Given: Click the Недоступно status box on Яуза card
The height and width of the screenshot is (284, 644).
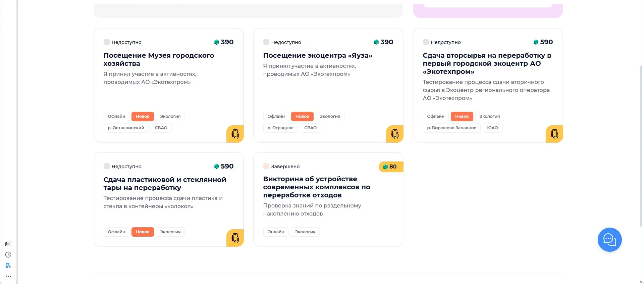Looking at the screenshot, I should [x=266, y=42].
